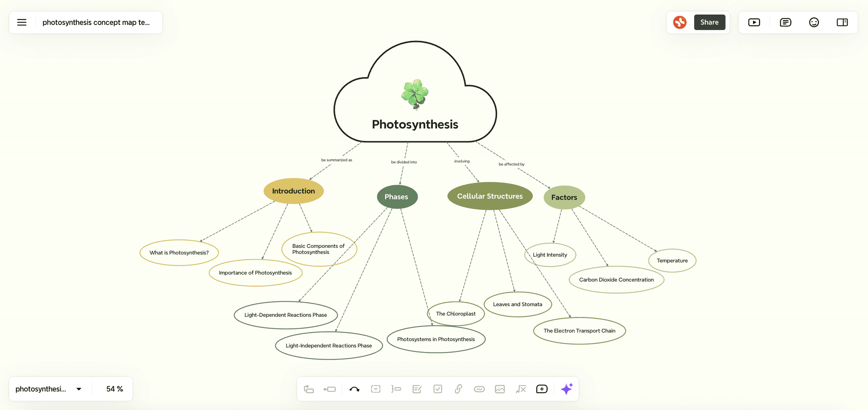Toggle a task checkbox on a topic

coord(438,389)
